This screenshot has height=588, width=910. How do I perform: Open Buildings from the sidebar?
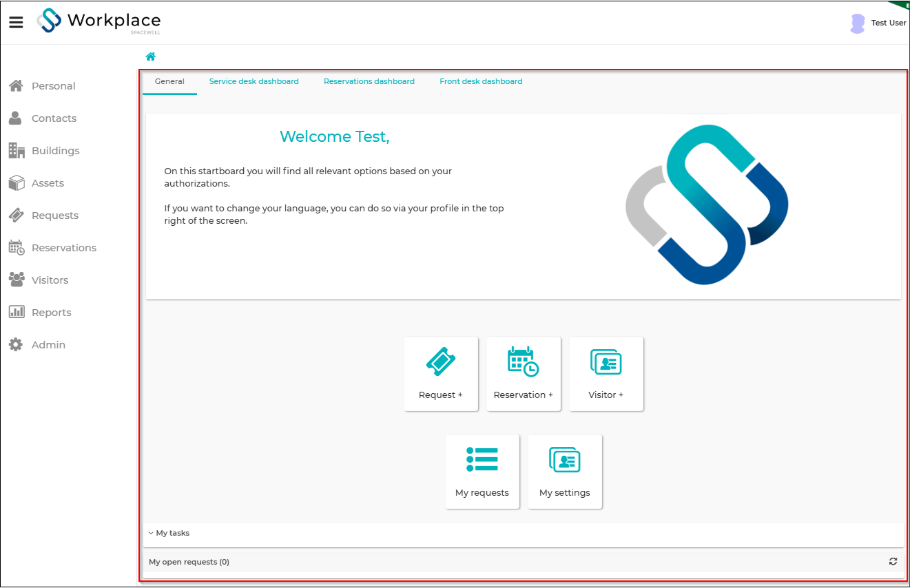tap(56, 151)
